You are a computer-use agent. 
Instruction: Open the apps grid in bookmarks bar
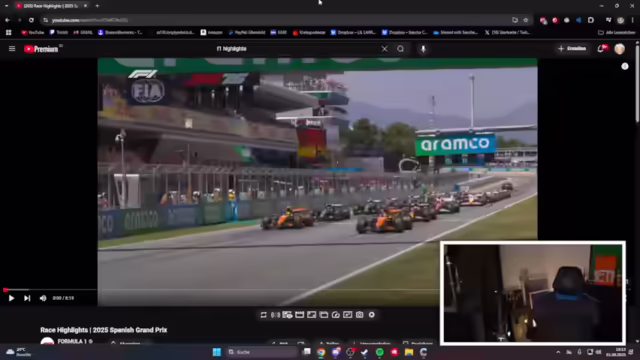coord(9,32)
